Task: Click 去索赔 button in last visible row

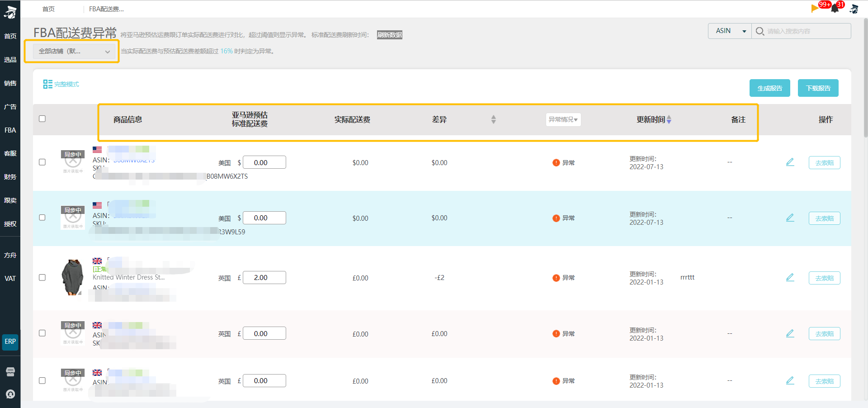Action: click(x=824, y=381)
